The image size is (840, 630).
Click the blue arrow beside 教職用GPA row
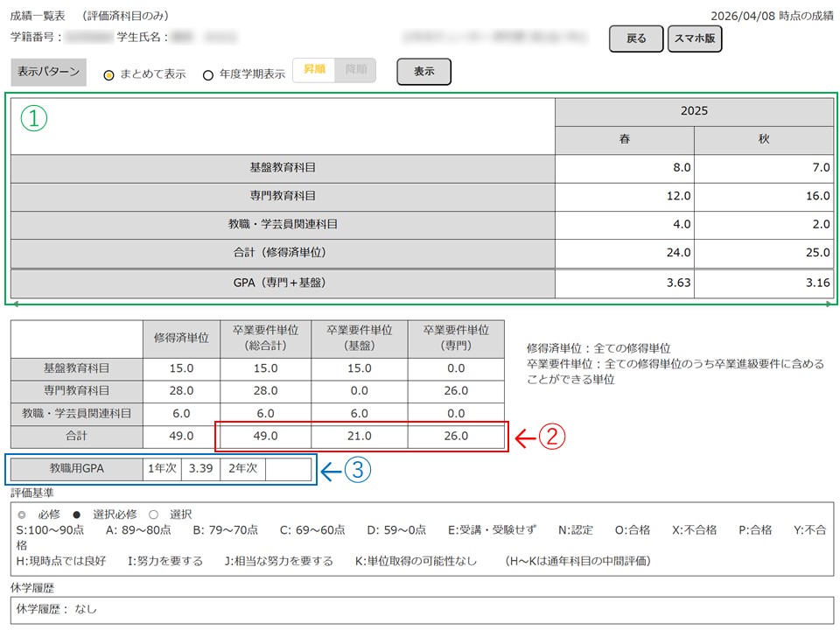329,471
